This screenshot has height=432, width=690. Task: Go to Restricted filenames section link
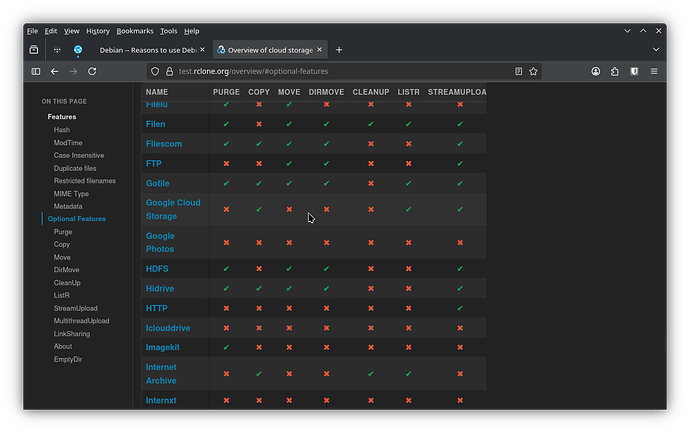coord(84,181)
